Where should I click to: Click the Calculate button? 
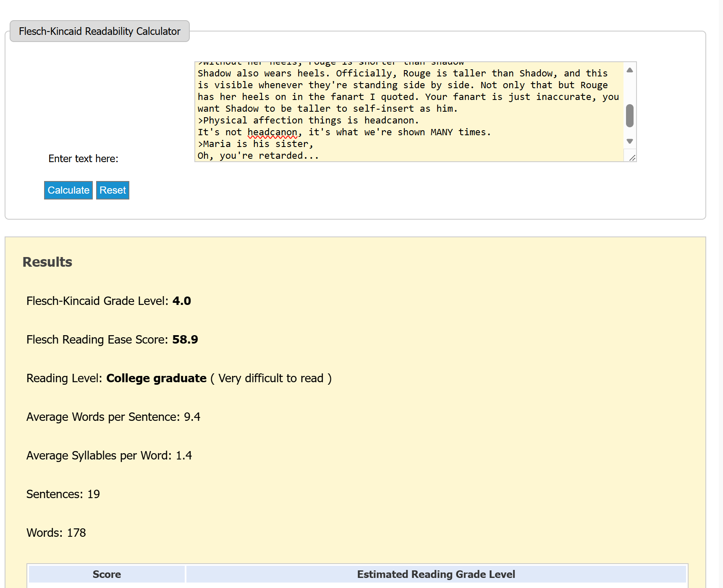tap(68, 190)
